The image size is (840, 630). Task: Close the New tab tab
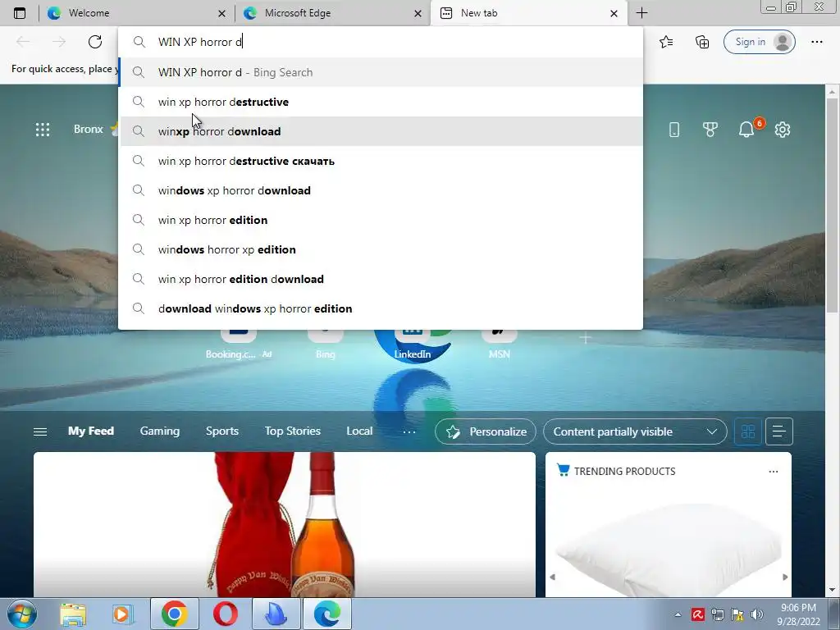614,13
